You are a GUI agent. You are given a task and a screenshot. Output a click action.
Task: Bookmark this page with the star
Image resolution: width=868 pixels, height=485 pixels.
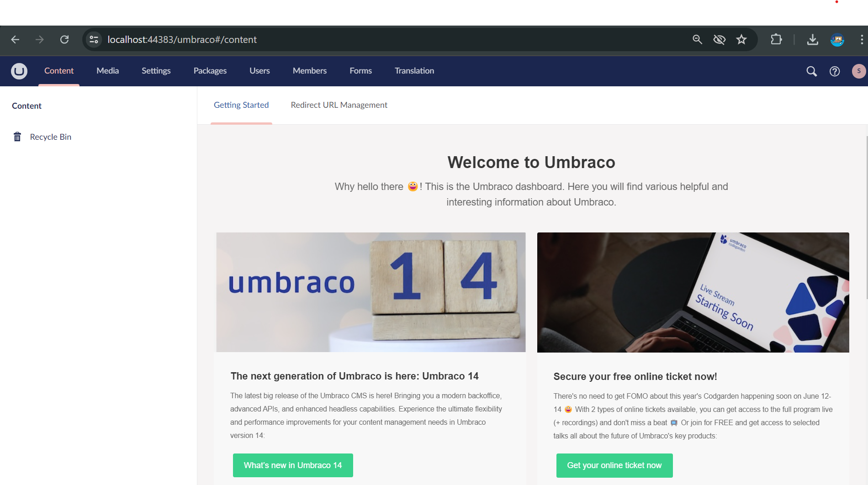pyautogui.click(x=741, y=40)
